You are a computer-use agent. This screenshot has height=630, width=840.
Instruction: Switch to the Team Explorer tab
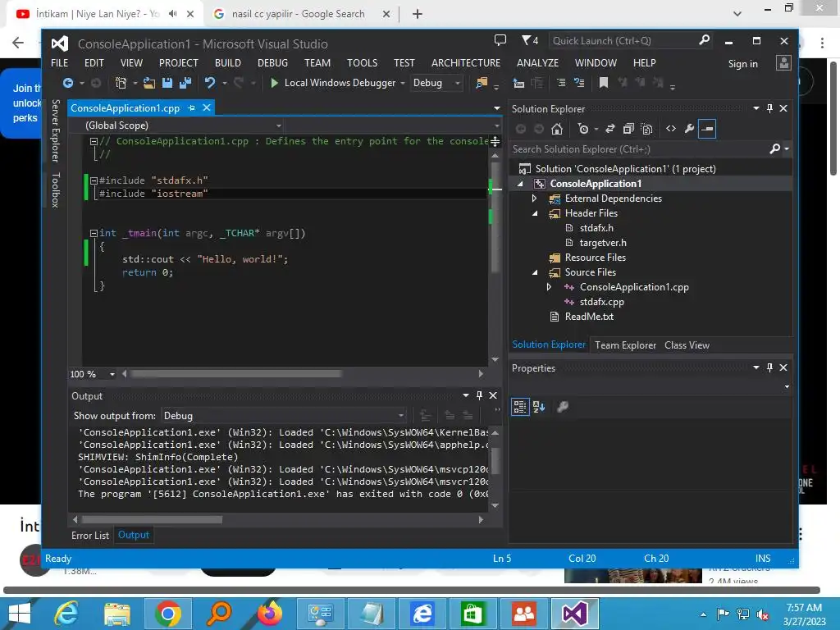coord(625,345)
